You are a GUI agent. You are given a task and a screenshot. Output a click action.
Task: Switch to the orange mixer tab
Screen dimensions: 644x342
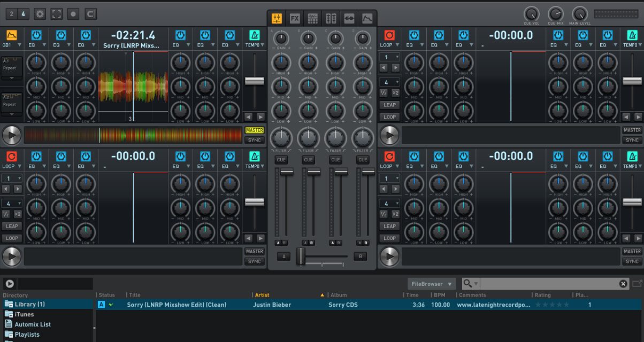[x=277, y=19]
